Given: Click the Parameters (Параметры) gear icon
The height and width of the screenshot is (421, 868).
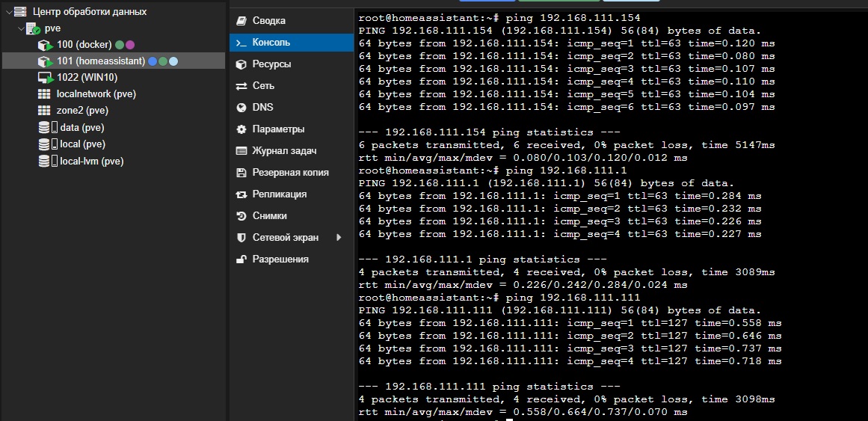Looking at the screenshot, I should 241,129.
